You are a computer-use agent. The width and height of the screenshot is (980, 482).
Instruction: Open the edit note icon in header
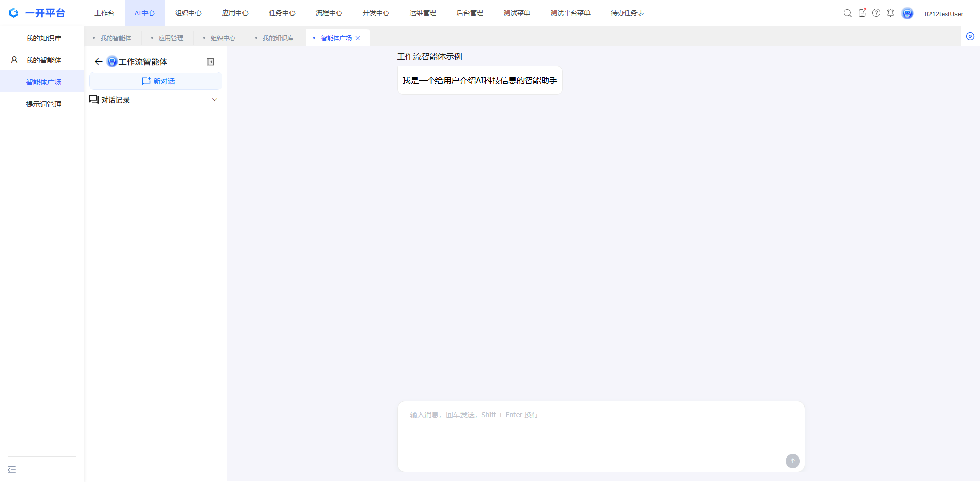pos(862,13)
